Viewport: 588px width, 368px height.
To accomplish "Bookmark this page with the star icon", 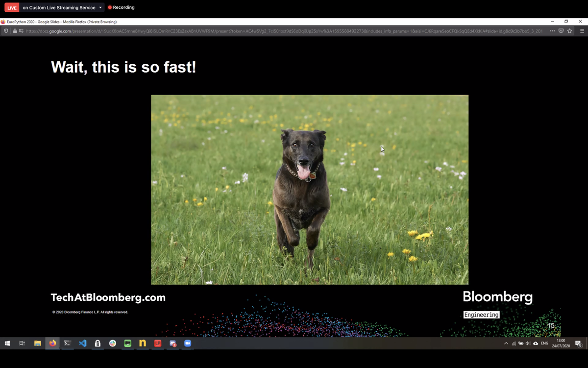I will (x=569, y=31).
